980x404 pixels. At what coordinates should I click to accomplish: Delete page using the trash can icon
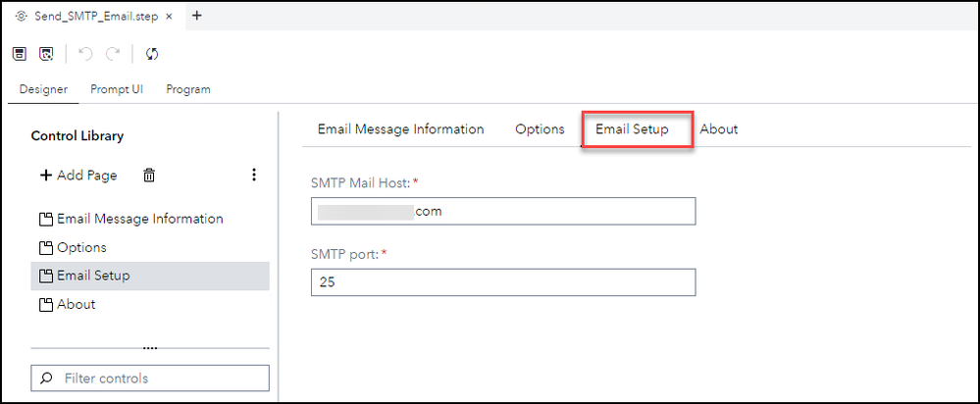tap(148, 176)
